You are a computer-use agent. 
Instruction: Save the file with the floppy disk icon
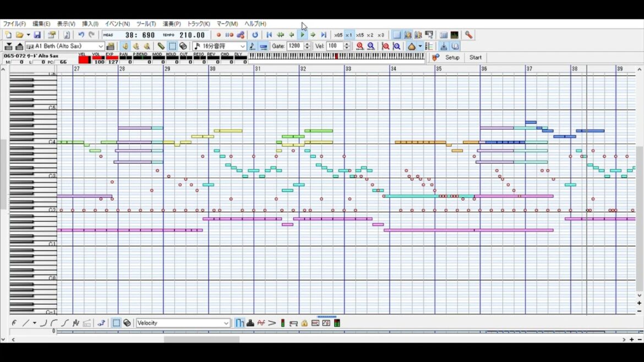point(37,35)
